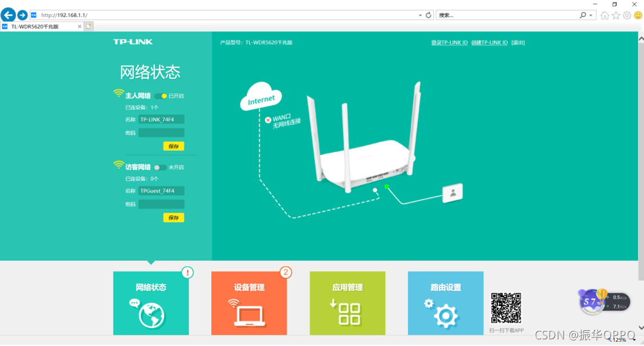The height and width of the screenshot is (346, 644).
Task: Click the page scrollbar down arrow
Action: [x=641, y=328]
